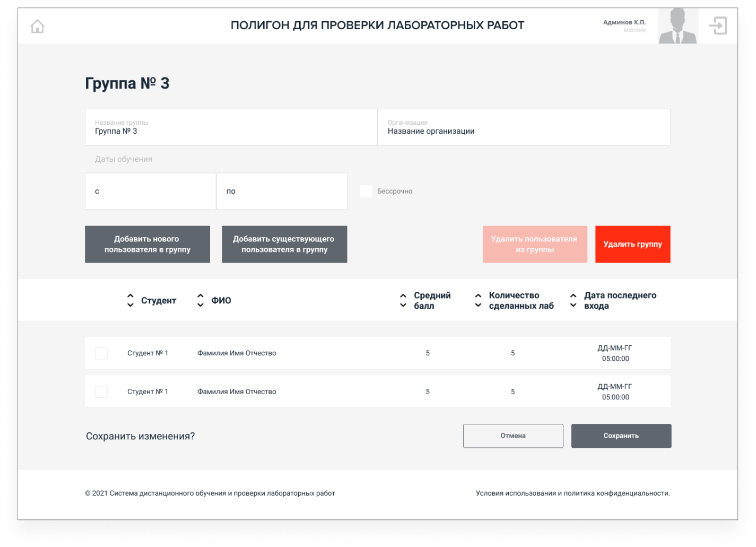Screen dimensions: 756x547
Task: Click the Сохранить button
Action: pyautogui.click(x=621, y=436)
